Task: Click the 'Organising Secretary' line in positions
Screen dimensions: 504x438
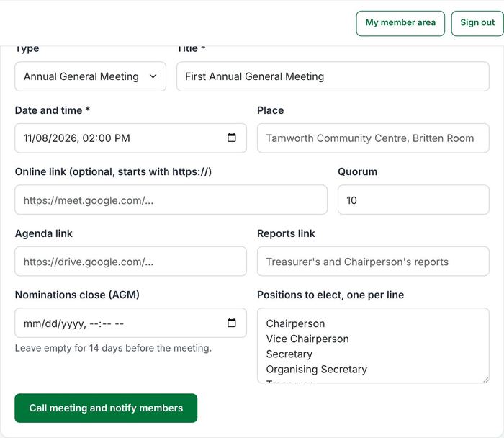Action: click(316, 369)
